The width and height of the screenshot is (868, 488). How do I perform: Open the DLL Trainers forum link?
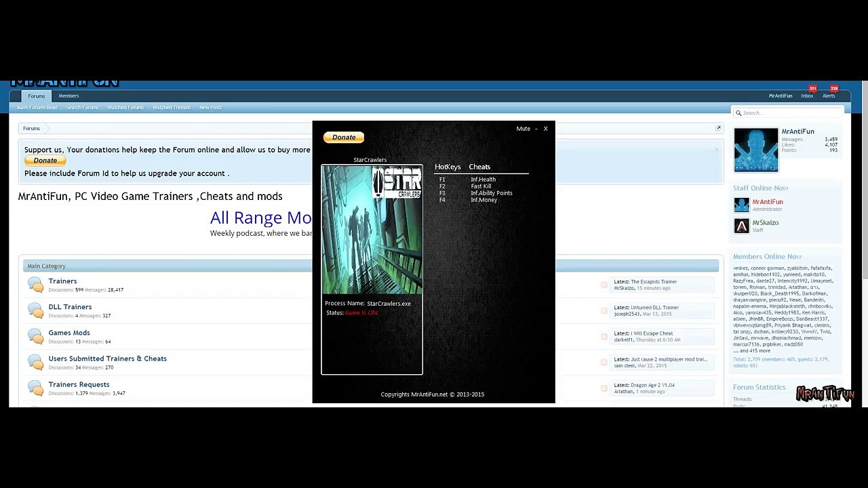click(x=70, y=307)
